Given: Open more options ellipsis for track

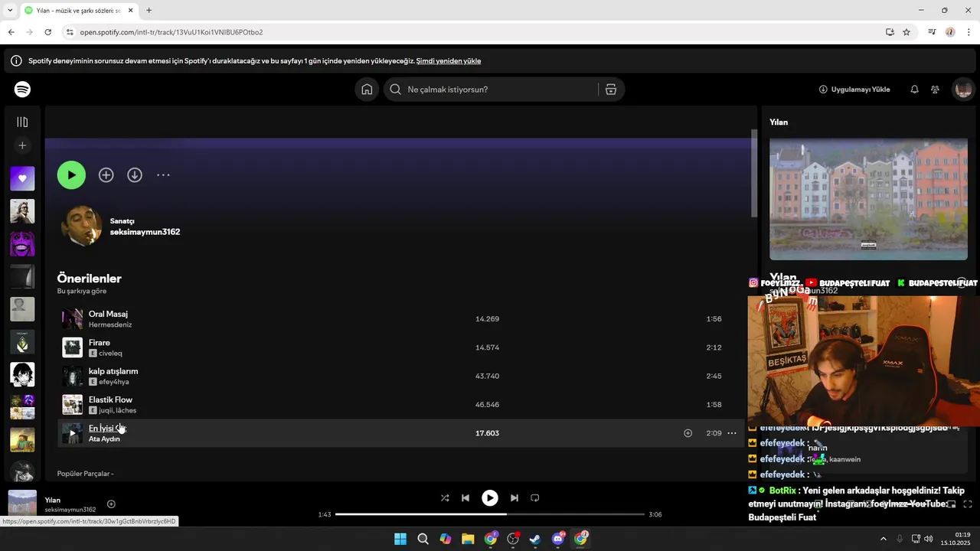Looking at the screenshot, I should click(163, 175).
